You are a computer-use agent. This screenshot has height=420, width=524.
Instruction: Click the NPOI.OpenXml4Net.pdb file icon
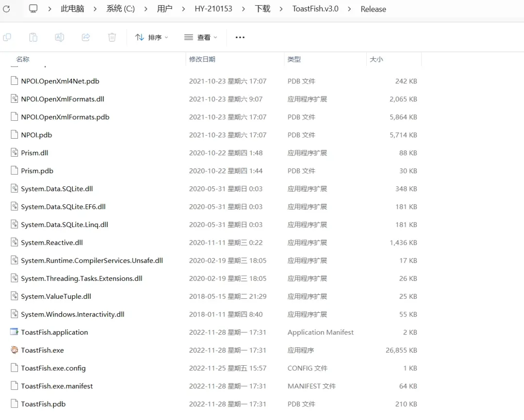pos(15,81)
